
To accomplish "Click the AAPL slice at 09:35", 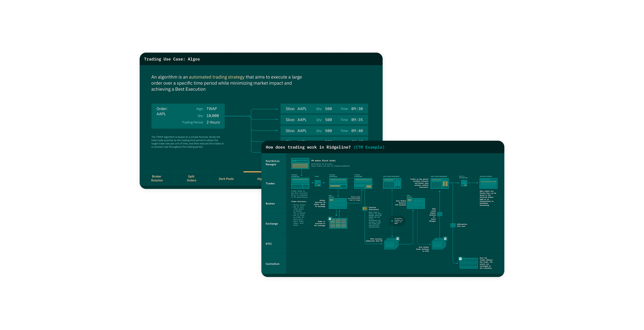I will 324,120.
